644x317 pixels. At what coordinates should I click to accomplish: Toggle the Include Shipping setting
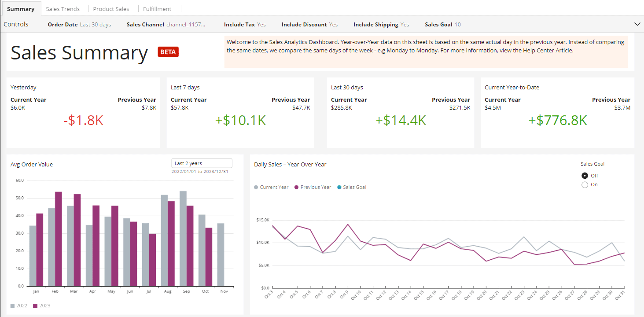[381, 24]
